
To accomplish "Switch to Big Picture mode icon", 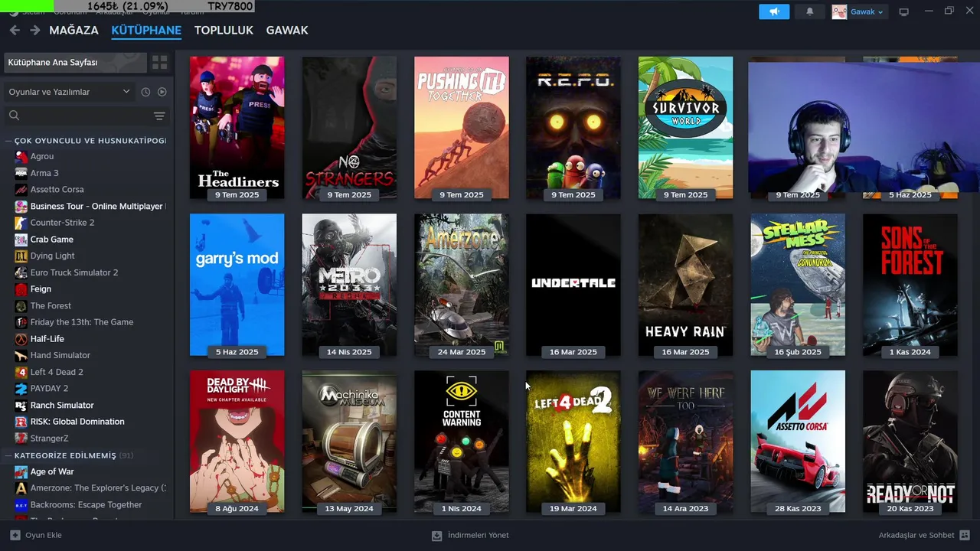I will point(903,11).
